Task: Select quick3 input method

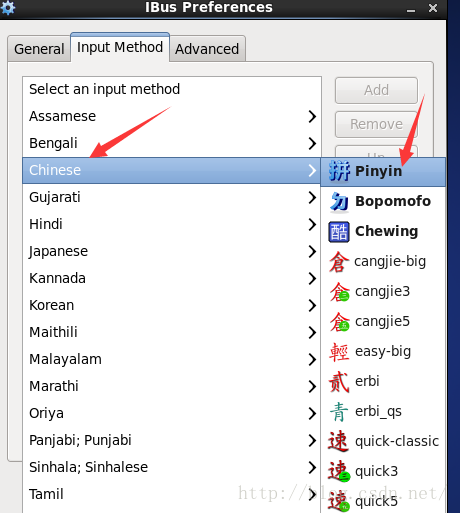Action: pos(383,471)
